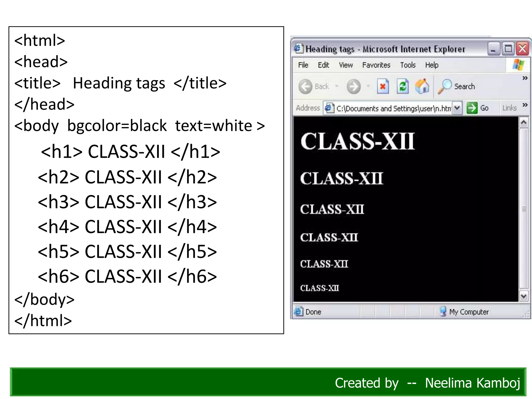Viewport: 532px width, 399px height.
Task: Click the page icon in address bar
Action: tap(329, 108)
